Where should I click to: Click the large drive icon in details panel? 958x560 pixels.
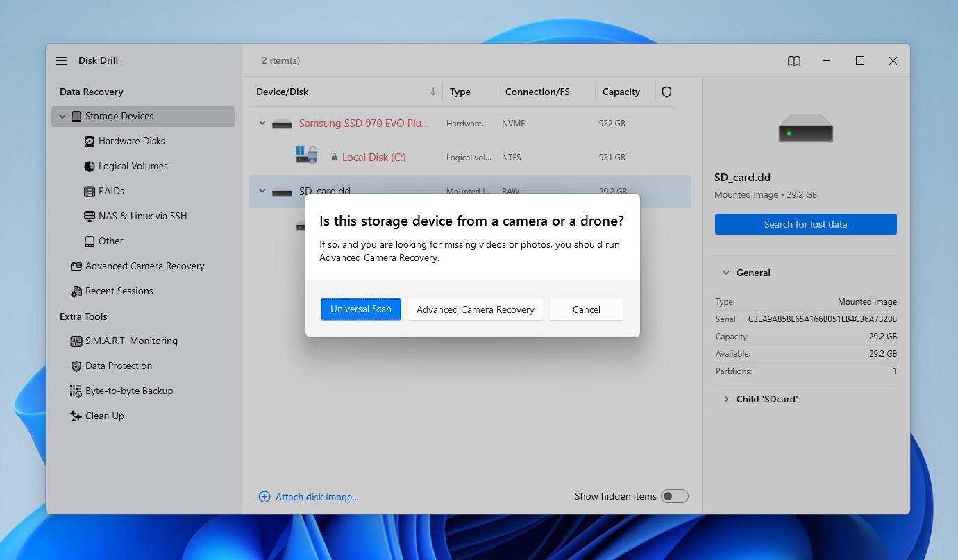(805, 128)
